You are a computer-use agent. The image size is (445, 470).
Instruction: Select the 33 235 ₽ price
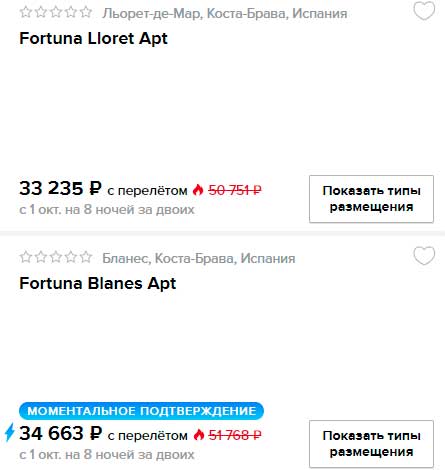(x=60, y=188)
